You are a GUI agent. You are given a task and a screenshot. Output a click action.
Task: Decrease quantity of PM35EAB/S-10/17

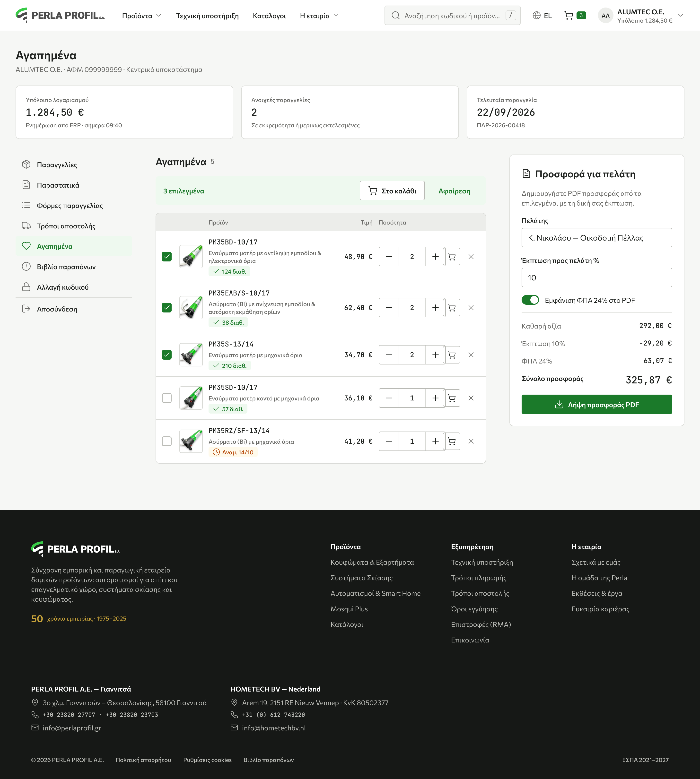click(389, 308)
